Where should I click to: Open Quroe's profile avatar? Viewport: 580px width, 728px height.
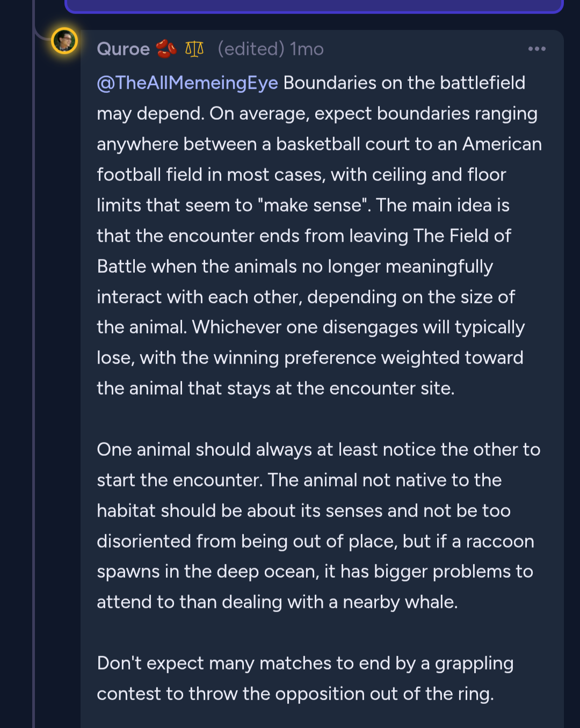tap(64, 41)
